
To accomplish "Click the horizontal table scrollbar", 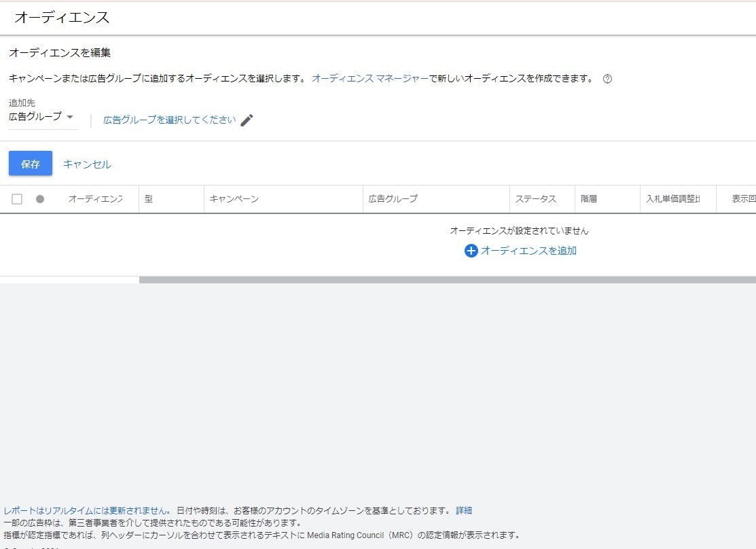I will [448, 280].
